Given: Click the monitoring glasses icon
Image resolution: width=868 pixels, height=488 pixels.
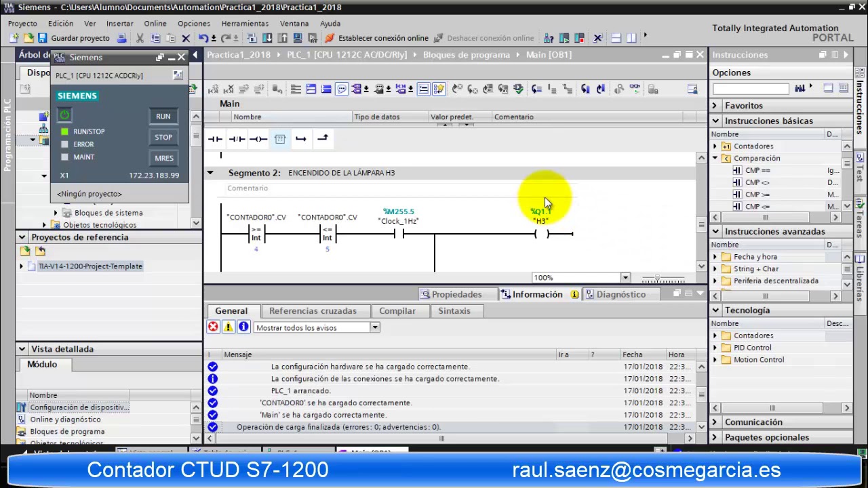Looking at the screenshot, I should click(x=635, y=89).
